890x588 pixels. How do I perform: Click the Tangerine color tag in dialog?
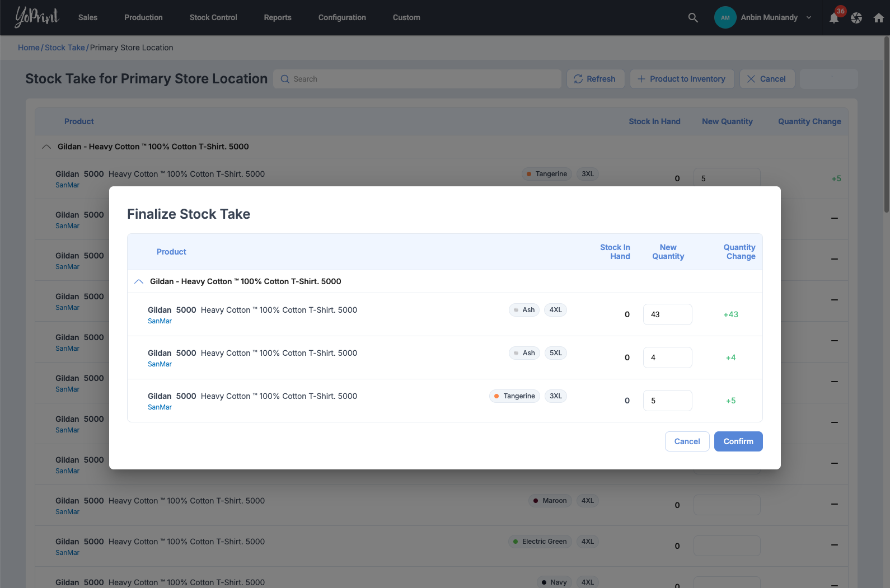coord(514,396)
